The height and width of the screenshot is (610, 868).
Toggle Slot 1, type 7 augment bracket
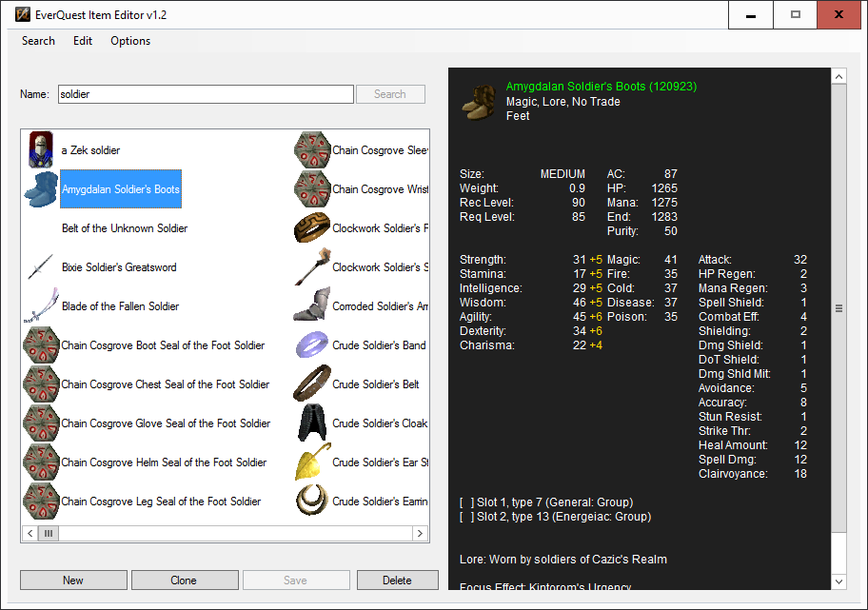(x=466, y=502)
